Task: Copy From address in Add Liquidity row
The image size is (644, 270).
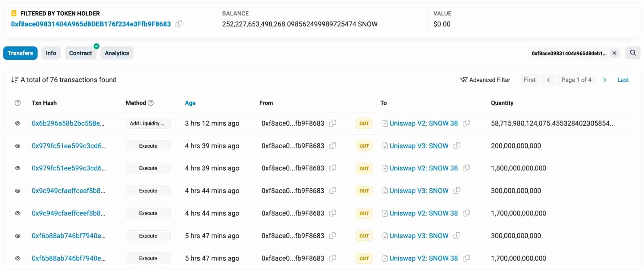Action: coord(333,123)
